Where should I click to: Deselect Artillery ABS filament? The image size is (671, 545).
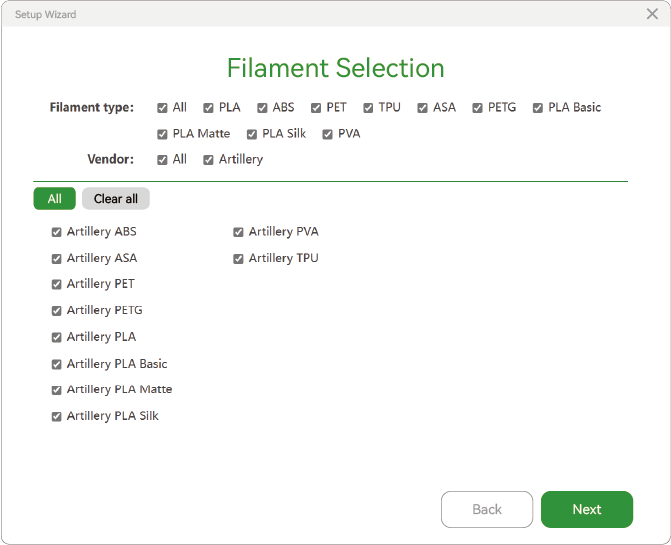coord(56,232)
